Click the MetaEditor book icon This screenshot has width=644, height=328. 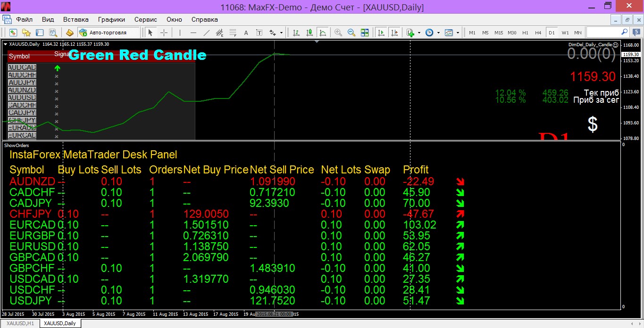pyautogui.click(x=69, y=33)
